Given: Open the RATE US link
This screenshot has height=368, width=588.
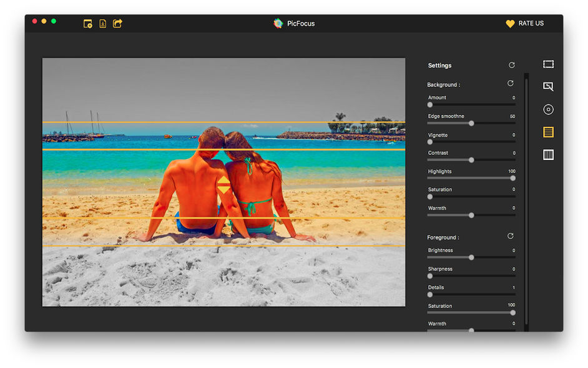Looking at the screenshot, I should pyautogui.click(x=531, y=23).
